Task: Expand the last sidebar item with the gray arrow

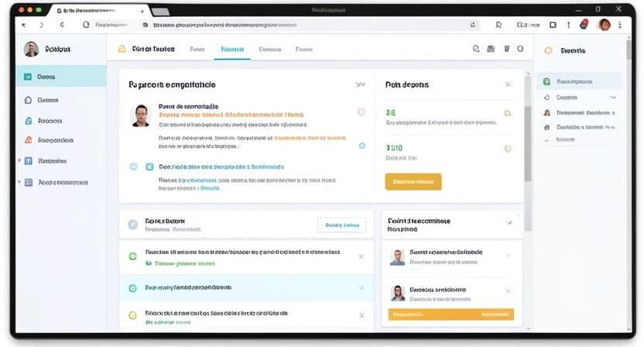Action: 19,182
